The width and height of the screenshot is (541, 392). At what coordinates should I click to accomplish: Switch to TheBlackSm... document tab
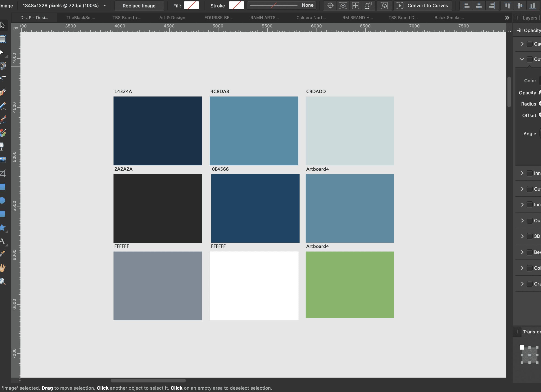point(81,18)
